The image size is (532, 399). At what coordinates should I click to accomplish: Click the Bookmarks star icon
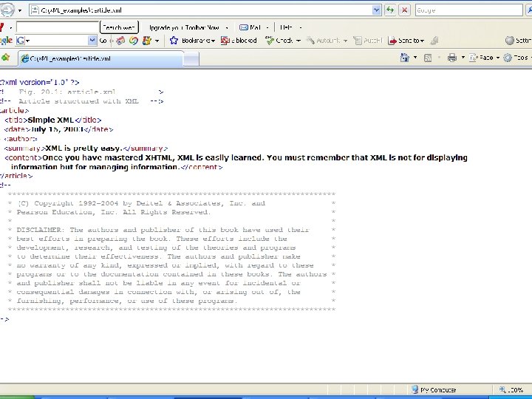(x=174, y=41)
